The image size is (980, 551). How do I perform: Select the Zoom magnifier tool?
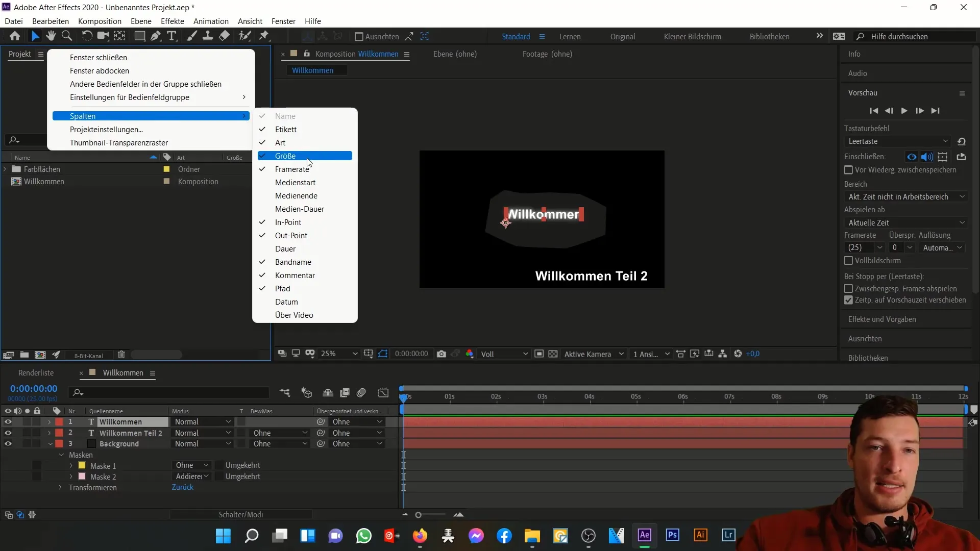(66, 36)
